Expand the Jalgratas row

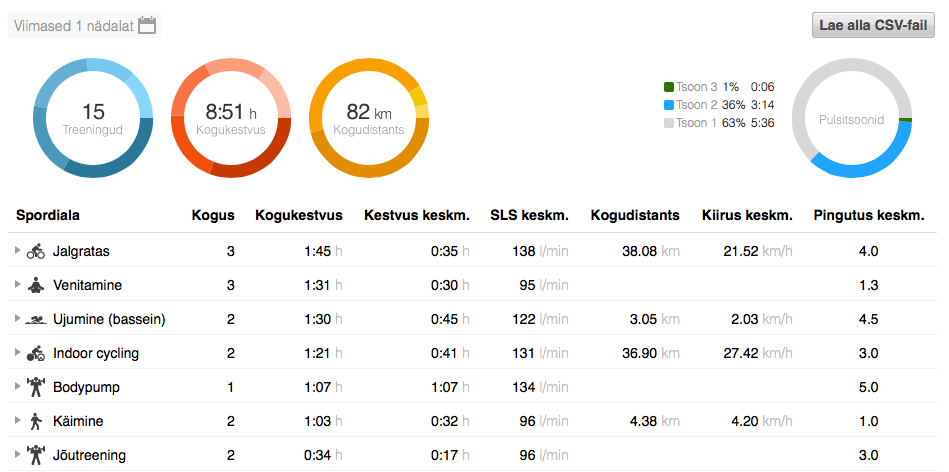[x=17, y=251]
